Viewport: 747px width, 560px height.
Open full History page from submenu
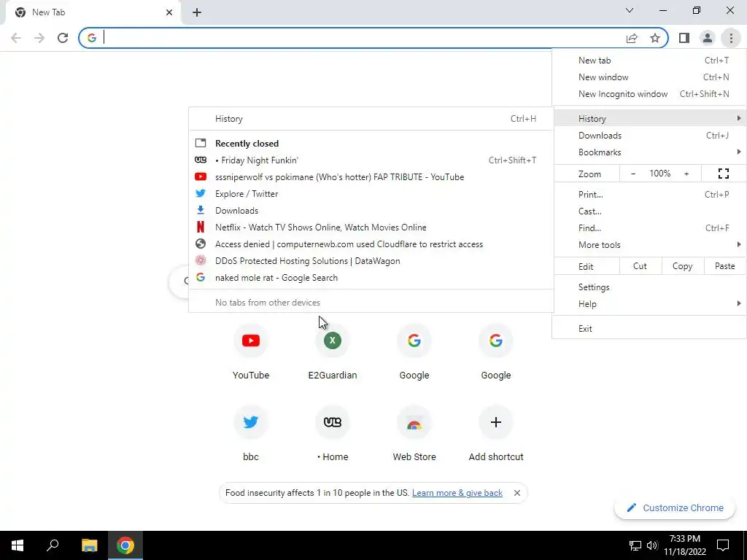pyautogui.click(x=371, y=119)
